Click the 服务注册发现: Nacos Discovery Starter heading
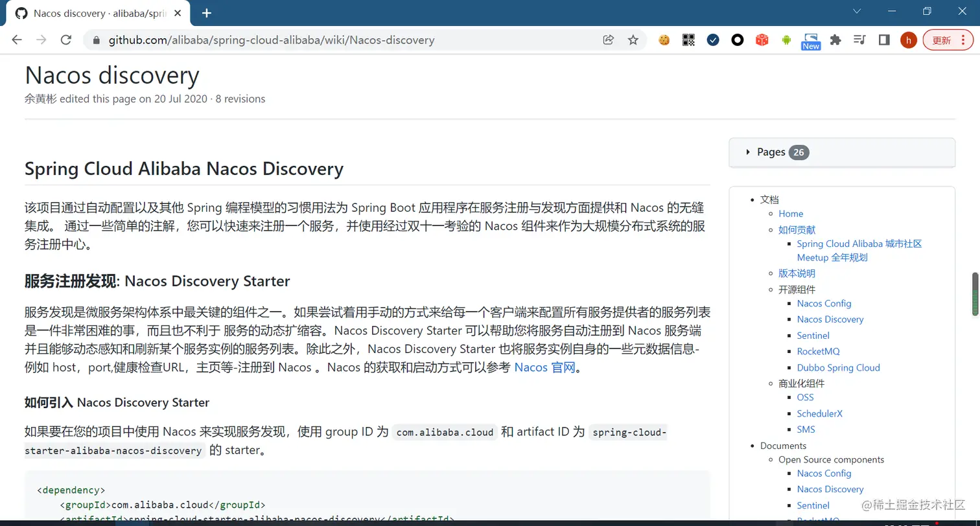The height and width of the screenshot is (526, 980). (157, 281)
